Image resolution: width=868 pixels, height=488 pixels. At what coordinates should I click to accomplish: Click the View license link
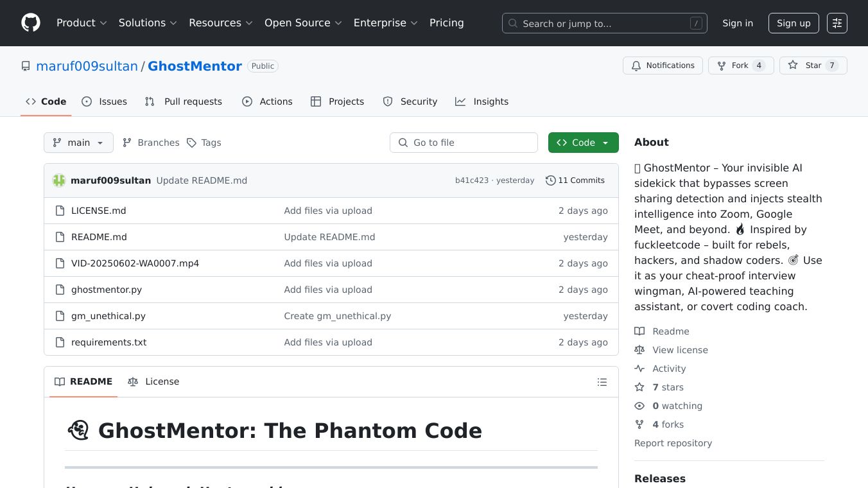coord(680,350)
